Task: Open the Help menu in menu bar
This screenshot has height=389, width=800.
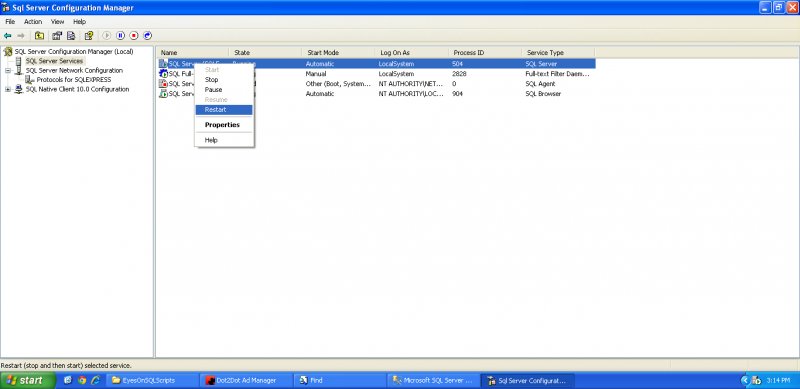Action: (x=80, y=22)
